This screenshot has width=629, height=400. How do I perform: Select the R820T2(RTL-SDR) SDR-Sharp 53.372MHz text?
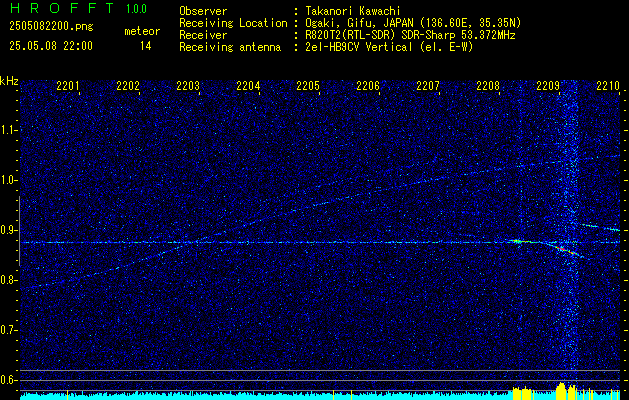pos(410,35)
